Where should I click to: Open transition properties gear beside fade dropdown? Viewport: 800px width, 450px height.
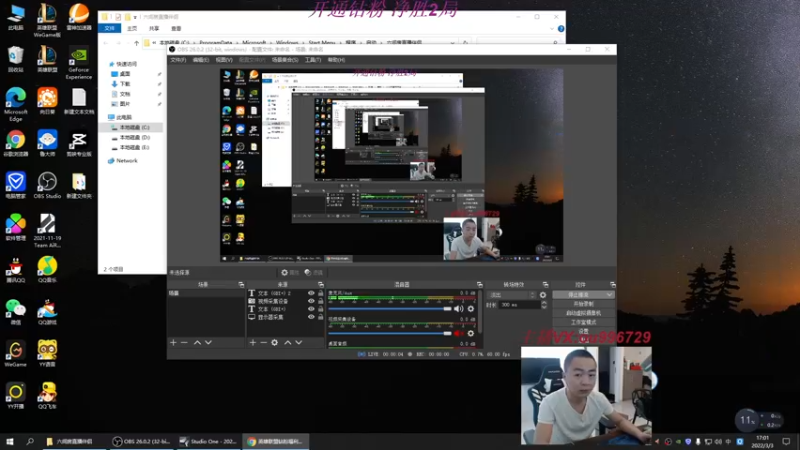point(543,295)
